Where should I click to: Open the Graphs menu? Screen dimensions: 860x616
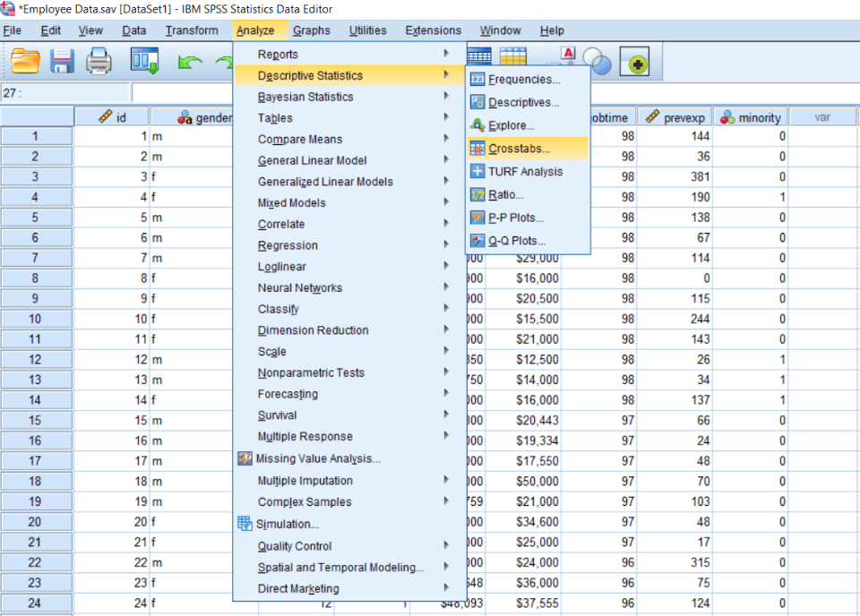coord(312,30)
